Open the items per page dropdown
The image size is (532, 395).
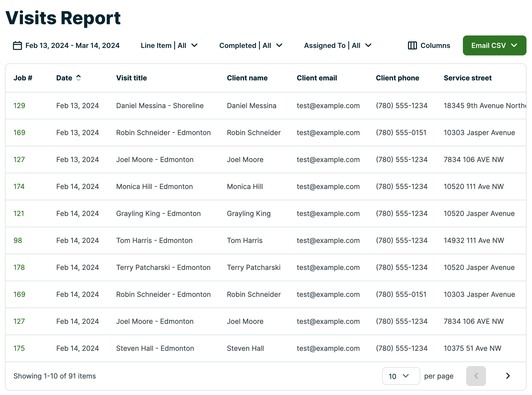[401, 376]
